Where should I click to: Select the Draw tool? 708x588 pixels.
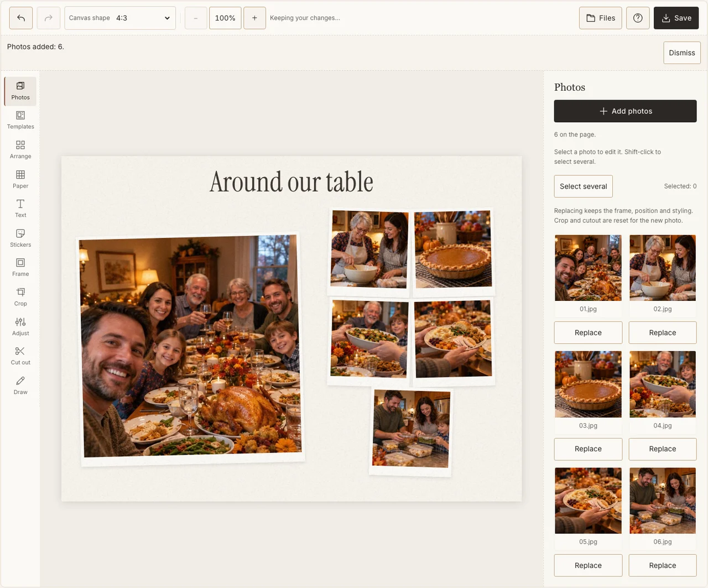20,386
